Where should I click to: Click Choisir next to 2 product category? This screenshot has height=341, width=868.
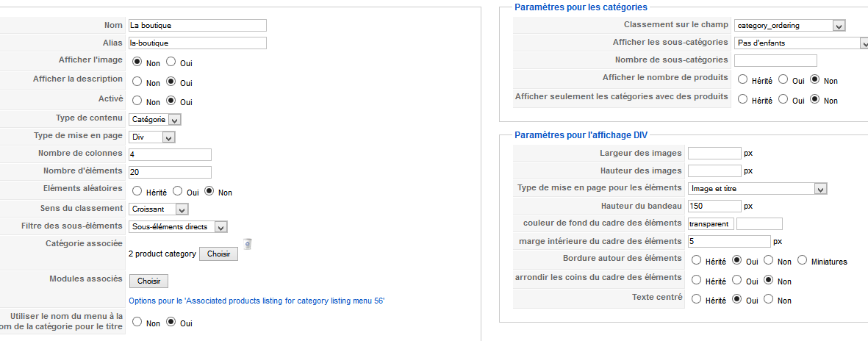coord(219,254)
